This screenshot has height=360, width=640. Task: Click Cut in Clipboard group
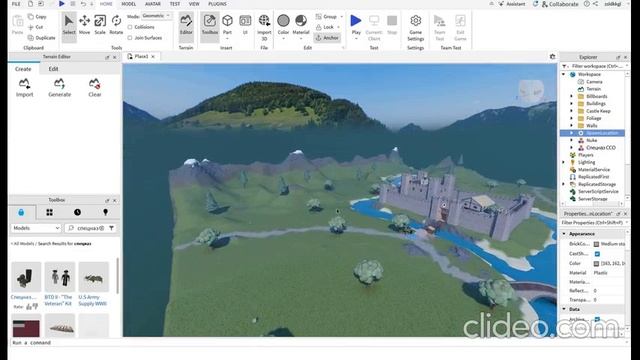pyautogui.click(x=36, y=27)
